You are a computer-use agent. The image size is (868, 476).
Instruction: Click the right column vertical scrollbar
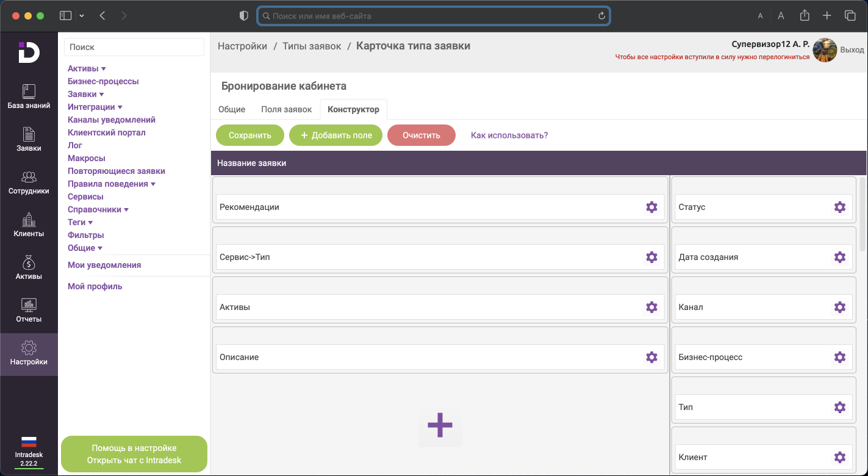pos(863,214)
